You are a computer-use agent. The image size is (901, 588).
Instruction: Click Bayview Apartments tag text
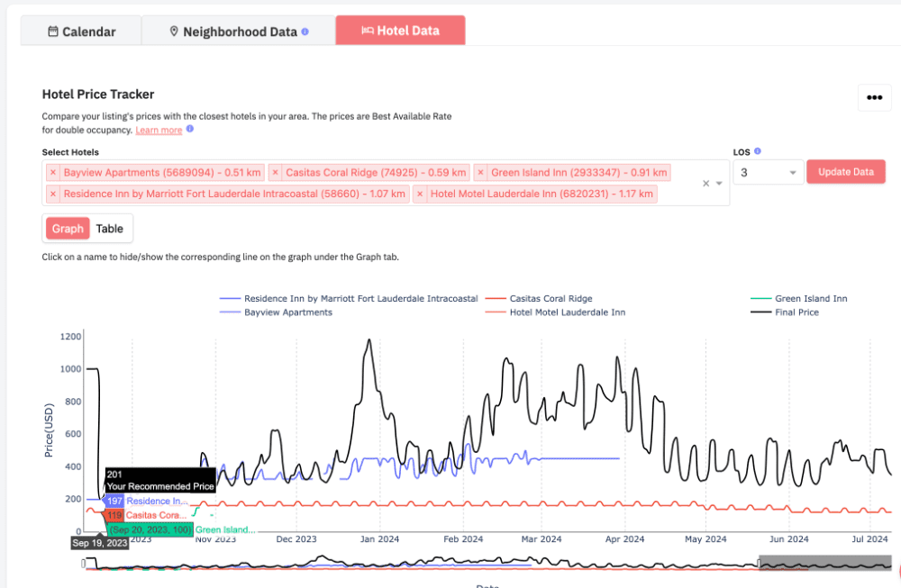tap(162, 172)
